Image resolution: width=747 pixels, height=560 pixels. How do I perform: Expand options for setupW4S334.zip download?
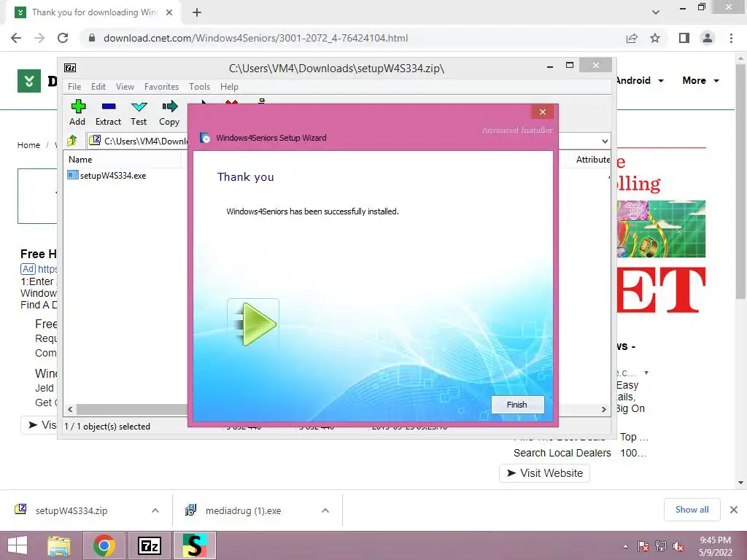pos(155,510)
